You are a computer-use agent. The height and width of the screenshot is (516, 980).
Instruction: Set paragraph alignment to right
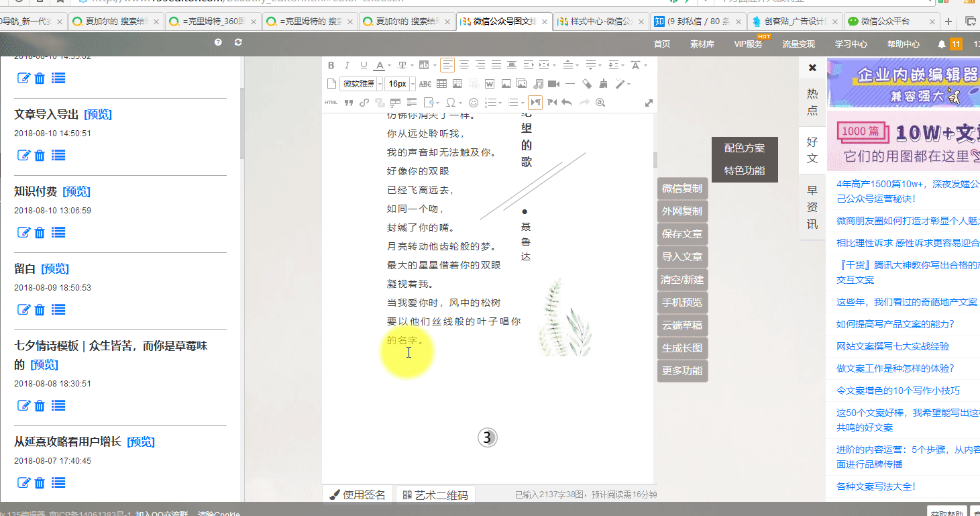click(x=480, y=65)
